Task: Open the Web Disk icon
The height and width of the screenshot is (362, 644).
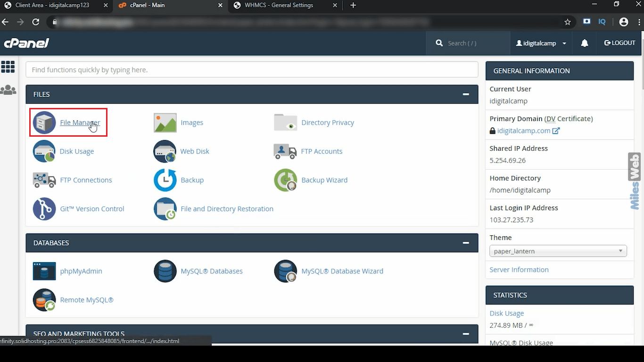Action: [x=165, y=151]
